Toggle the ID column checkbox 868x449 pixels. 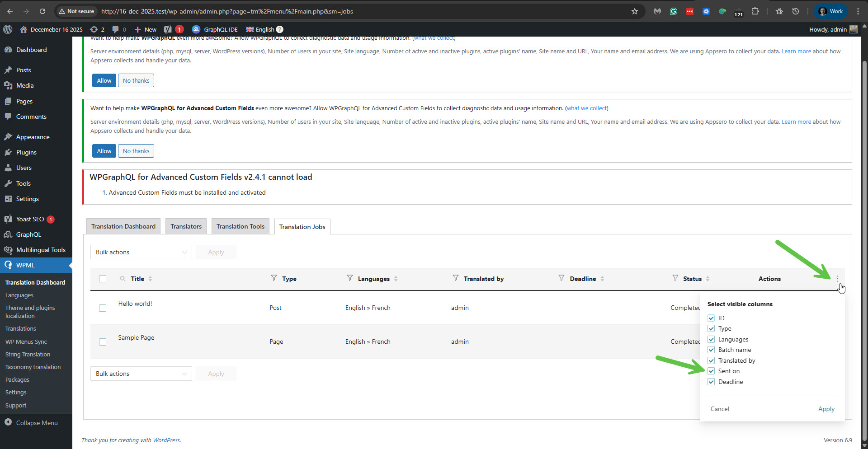pos(711,318)
